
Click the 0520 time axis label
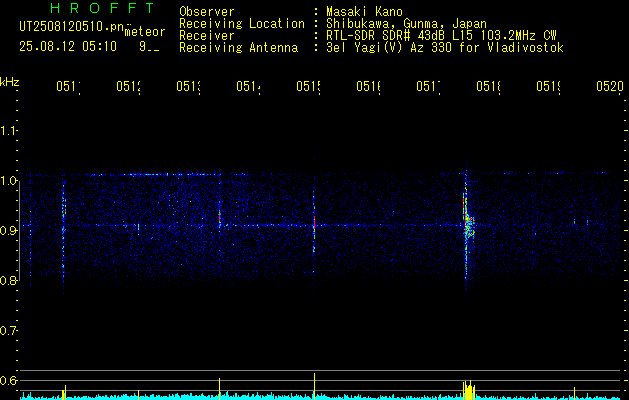point(610,86)
